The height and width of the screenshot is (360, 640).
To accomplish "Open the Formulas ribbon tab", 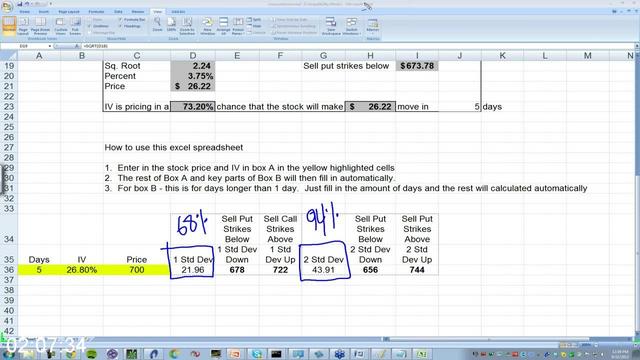I will [x=96, y=12].
